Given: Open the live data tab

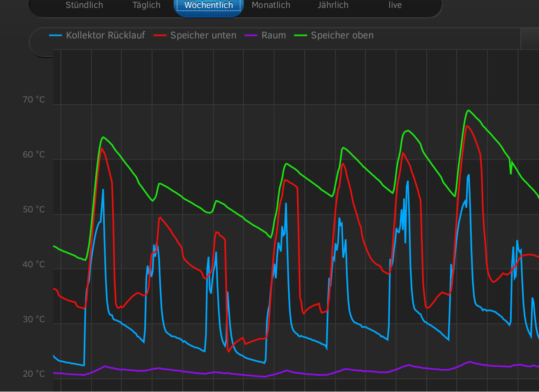Looking at the screenshot, I should pos(395,5).
